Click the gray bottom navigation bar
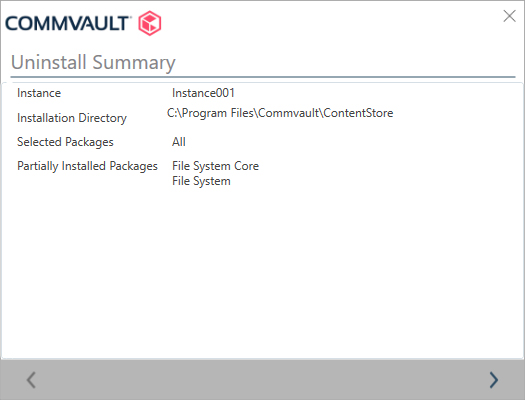Screen dimensions: 525x400 pyautogui.click(x=262, y=380)
